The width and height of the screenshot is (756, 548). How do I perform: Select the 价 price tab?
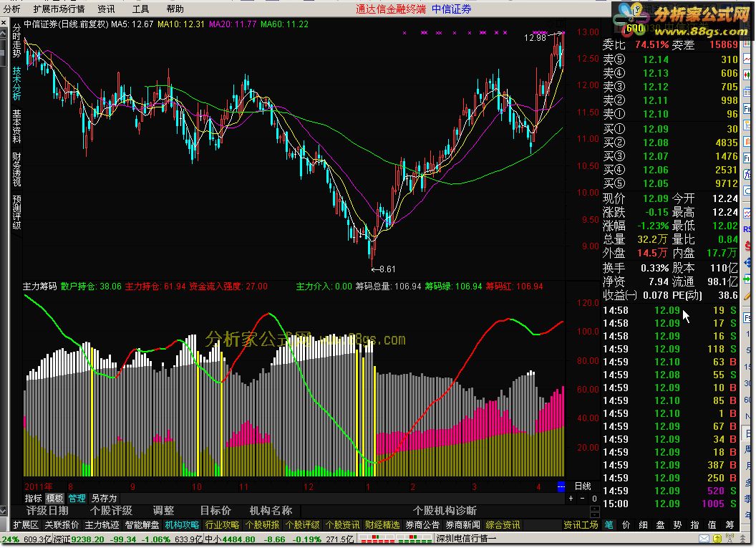point(626,525)
